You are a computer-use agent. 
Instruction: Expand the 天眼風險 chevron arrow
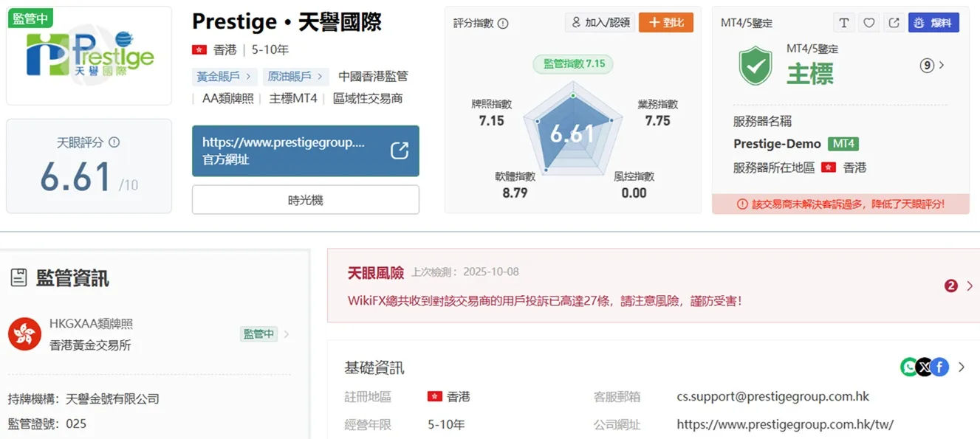pos(970,286)
